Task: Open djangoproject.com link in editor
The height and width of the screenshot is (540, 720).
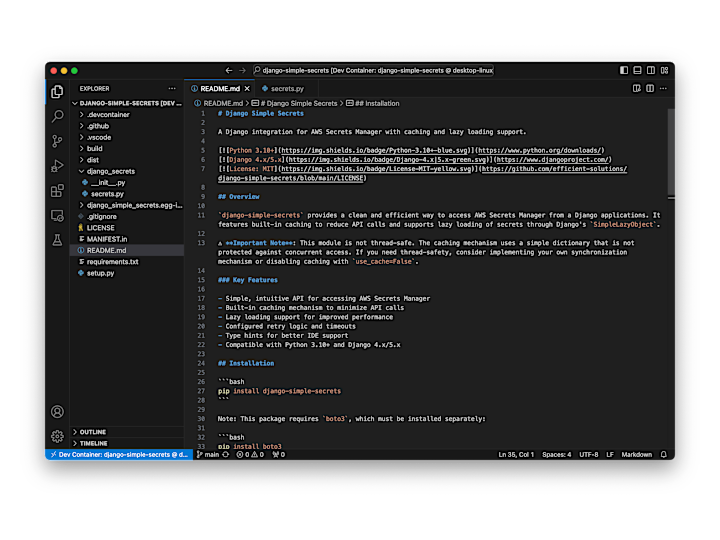Action: 553,159
